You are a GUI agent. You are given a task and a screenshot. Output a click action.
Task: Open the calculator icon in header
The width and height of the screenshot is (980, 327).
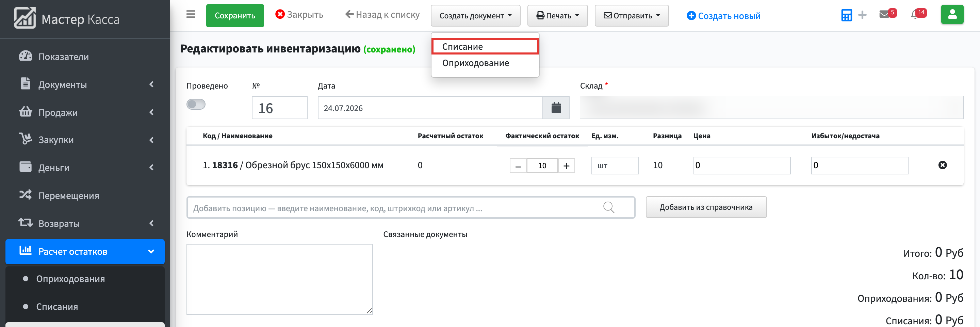[847, 15]
